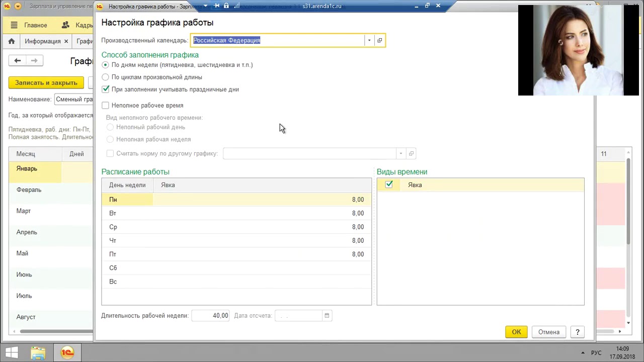The image size is (644, 362).
Task: Click the lock icon in the connection bar
Action: click(x=226, y=6)
